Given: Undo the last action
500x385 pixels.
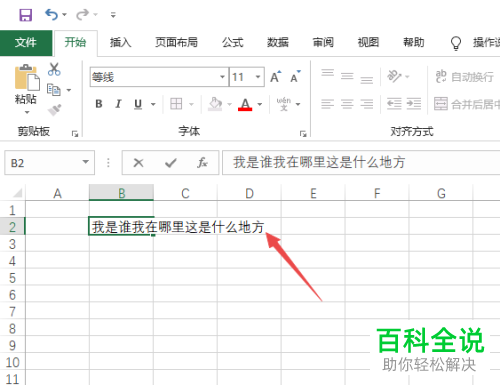Looking at the screenshot, I should pyautogui.click(x=52, y=15).
